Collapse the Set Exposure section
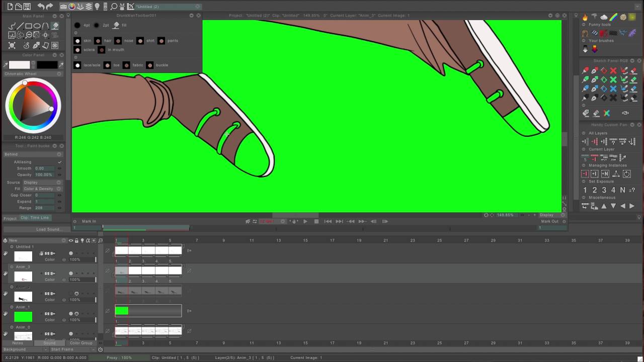 click(x=584, y=182)
